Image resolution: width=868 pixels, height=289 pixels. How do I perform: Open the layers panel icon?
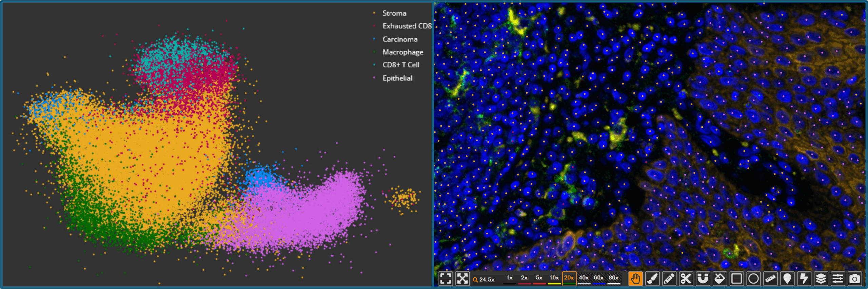tap(821, 279)
